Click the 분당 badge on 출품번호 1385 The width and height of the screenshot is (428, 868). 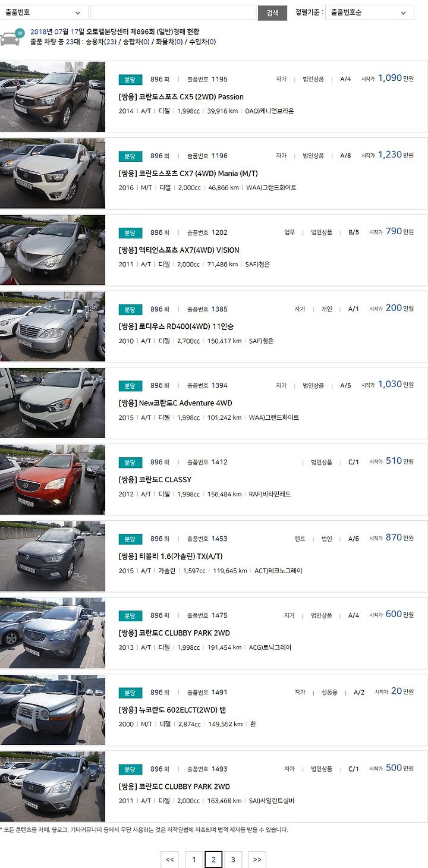coord(130,309)
